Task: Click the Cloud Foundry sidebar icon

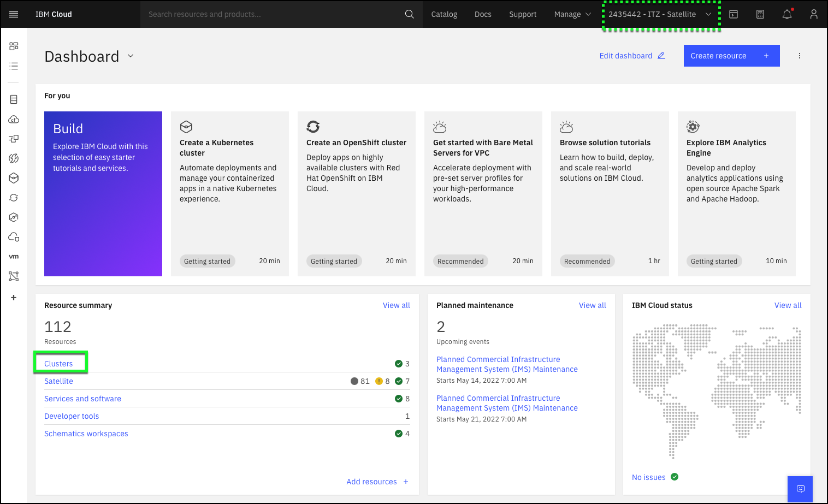Action: coord(14,119)
